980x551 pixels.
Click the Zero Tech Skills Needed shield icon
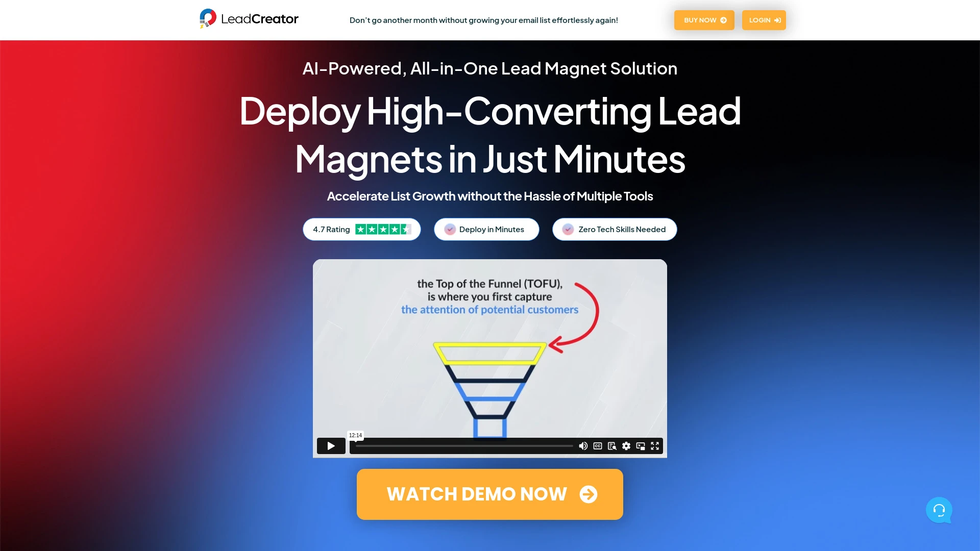point(568,229)
